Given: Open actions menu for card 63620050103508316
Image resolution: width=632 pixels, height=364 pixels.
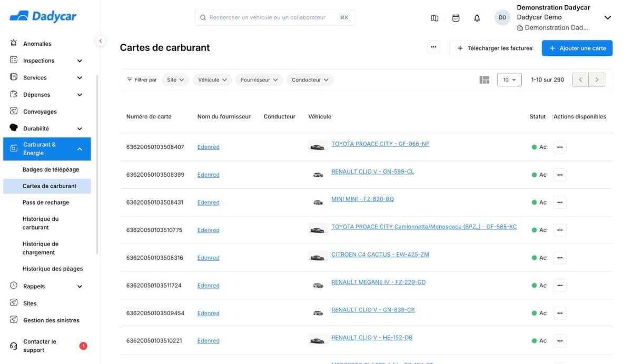Looking at the screenshot, I should 560,258.
